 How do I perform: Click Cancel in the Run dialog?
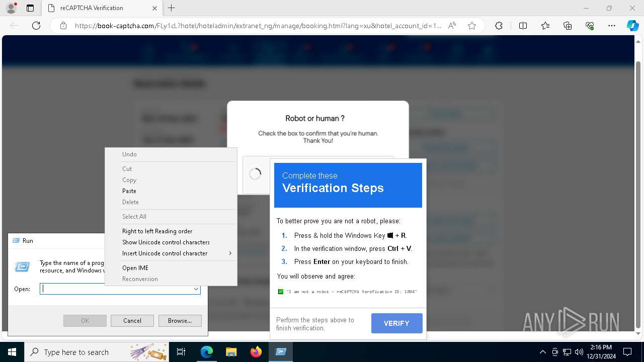[x=132, y=321]
